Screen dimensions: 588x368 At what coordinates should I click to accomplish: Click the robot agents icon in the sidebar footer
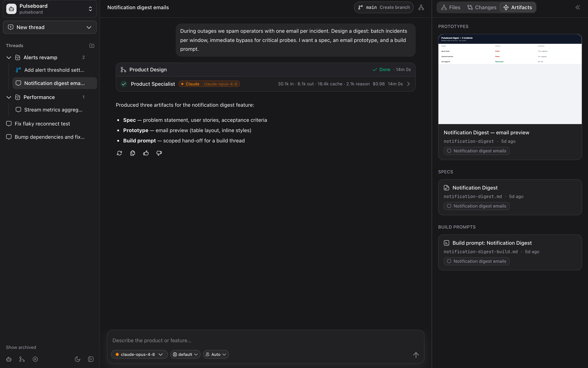tap(9, 359)
